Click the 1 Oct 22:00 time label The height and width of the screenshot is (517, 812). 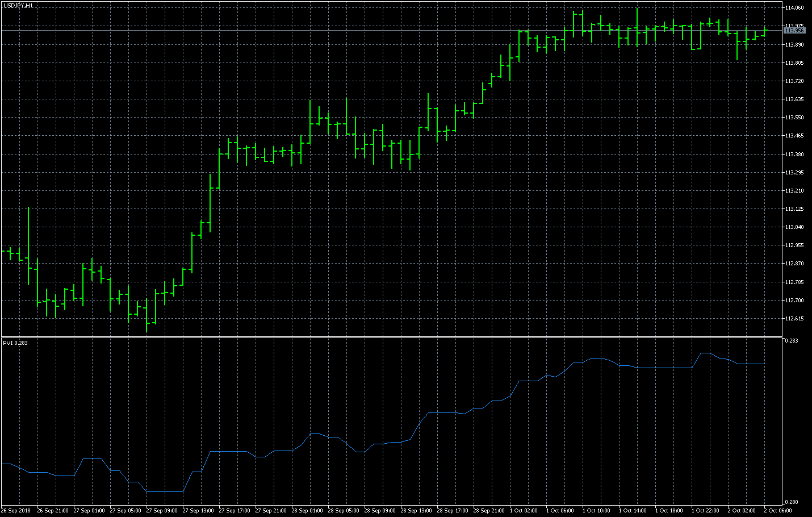(705, 511)
